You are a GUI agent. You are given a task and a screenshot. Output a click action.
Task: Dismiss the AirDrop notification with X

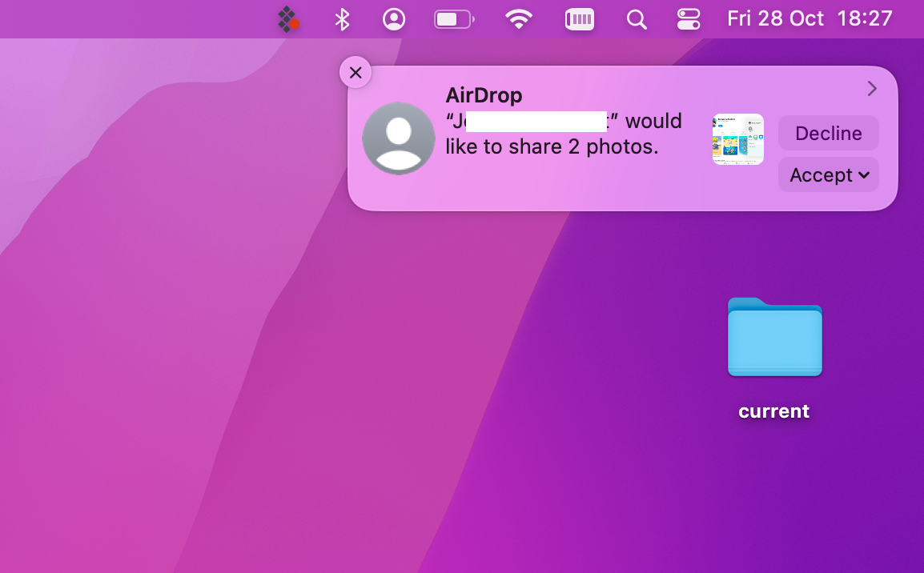pos(356,72)
